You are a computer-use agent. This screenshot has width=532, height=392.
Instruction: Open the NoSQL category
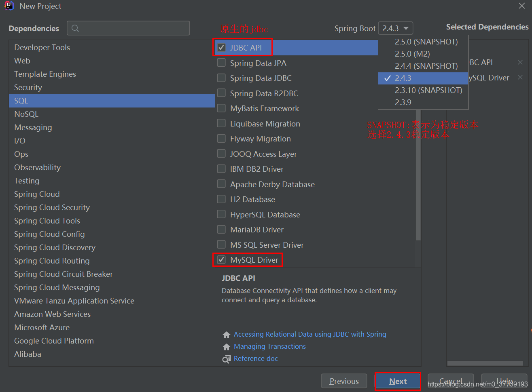click(x=112, y=114)
